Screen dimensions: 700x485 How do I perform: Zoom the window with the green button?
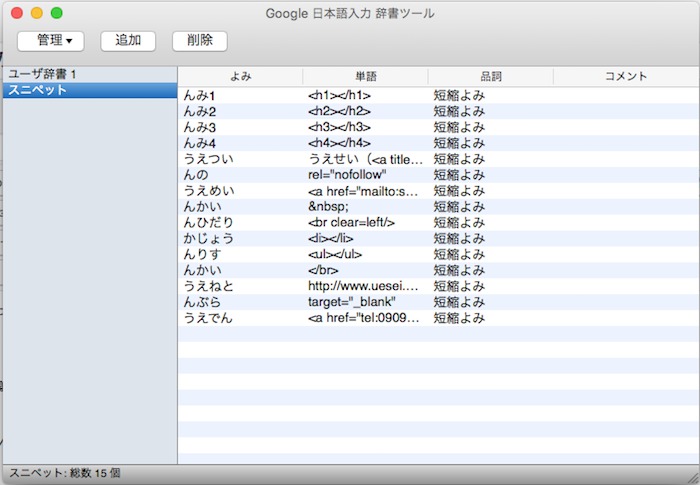click(57, 13)
